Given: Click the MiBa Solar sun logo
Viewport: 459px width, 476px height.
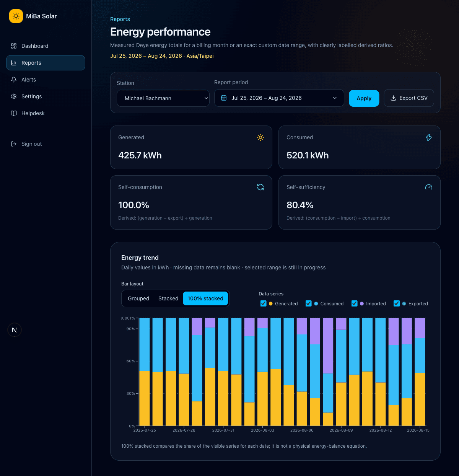Looking at the screenshot, I should click(x=16, y=16).
